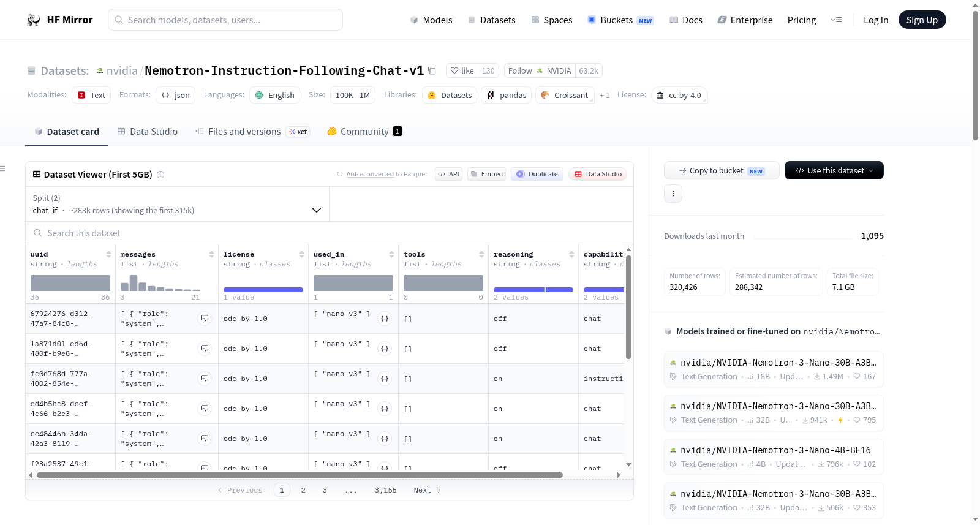Click the Sign Up button
Image resolution: width=980 pixels, height=525 pixels.
922,20
